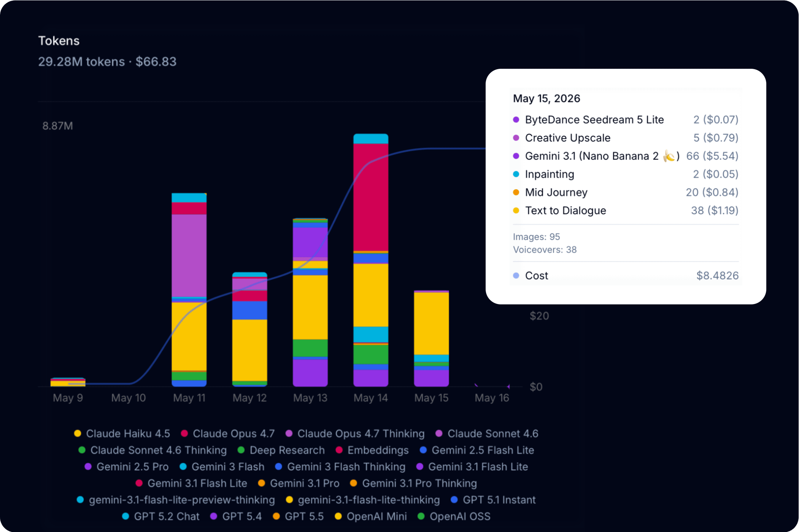
Task: Toggle GPT 5.5 legend entry
Action: click(x=298, y=516)
